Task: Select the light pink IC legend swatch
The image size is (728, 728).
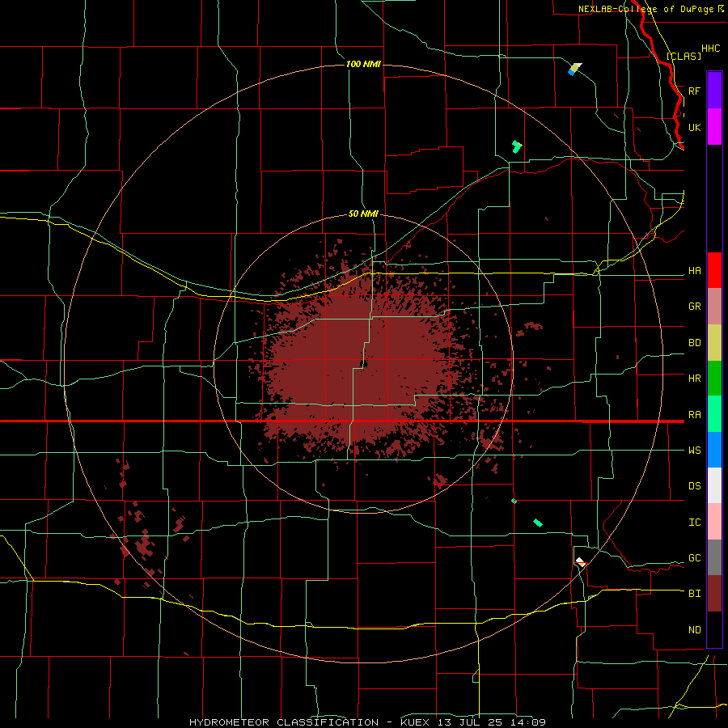Action: pos(714,522)
